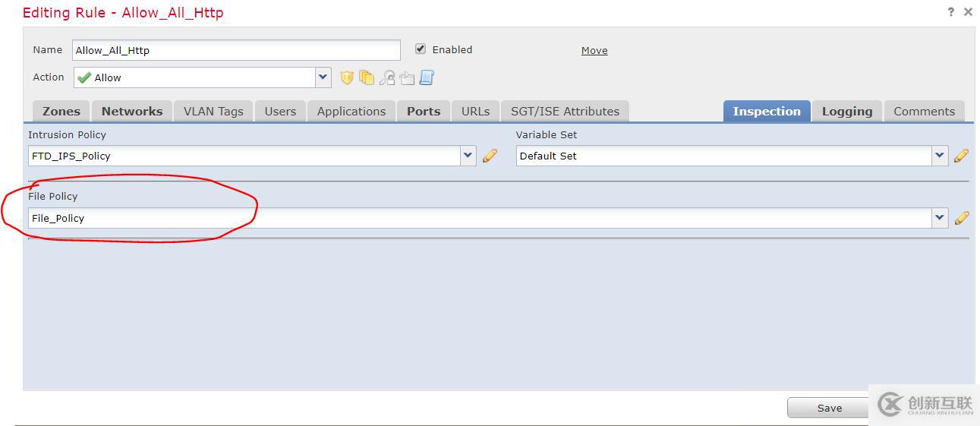
Task: Open help with the question mark icon
Action: click(950, 12)
